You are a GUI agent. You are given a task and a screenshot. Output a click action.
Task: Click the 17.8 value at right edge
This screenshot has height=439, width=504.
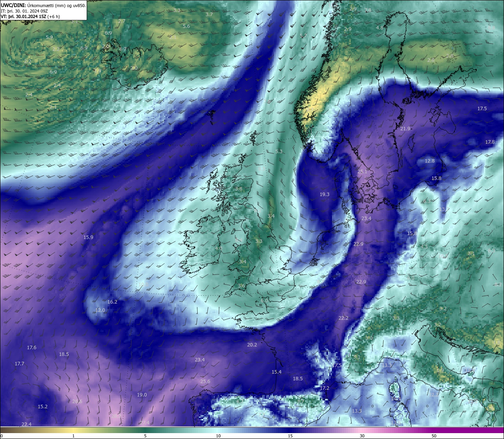490,142
